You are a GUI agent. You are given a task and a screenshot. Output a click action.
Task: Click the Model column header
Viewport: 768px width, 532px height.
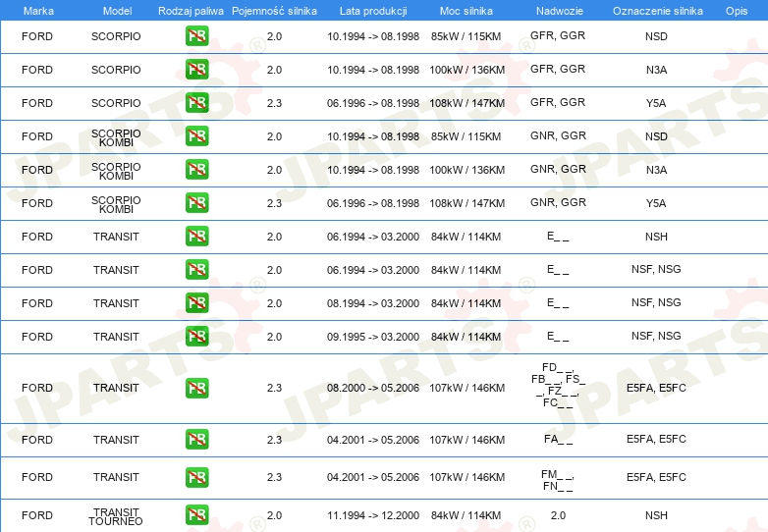(x=117, y=11)
